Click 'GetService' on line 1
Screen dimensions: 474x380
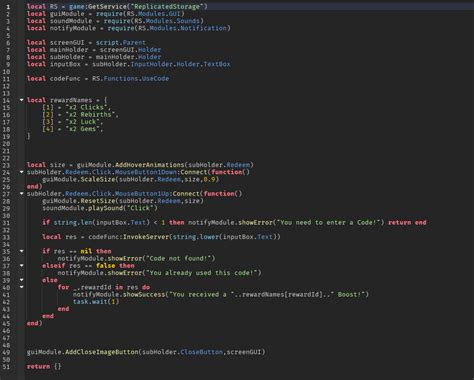point(107,6)
